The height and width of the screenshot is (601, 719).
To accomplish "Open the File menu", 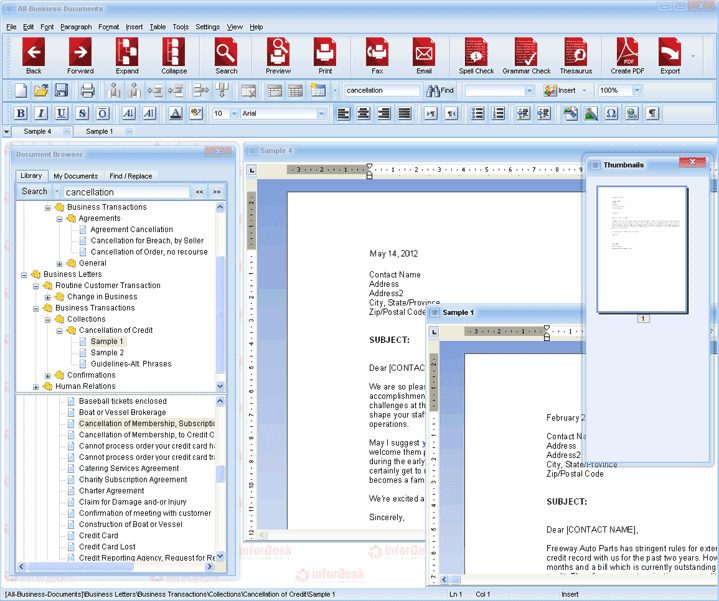I will point(11,27).
